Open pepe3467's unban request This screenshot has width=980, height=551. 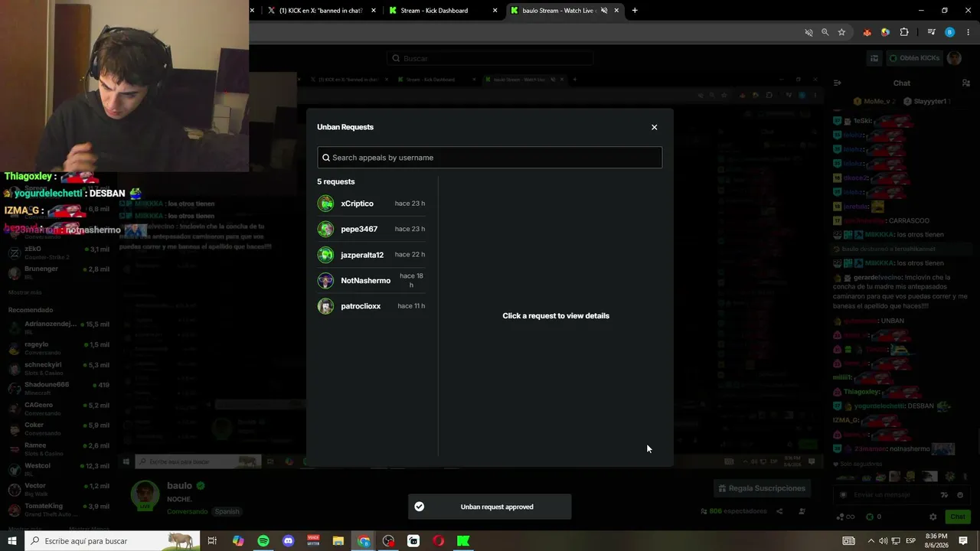pyautogui.click(x=372, y=229)
